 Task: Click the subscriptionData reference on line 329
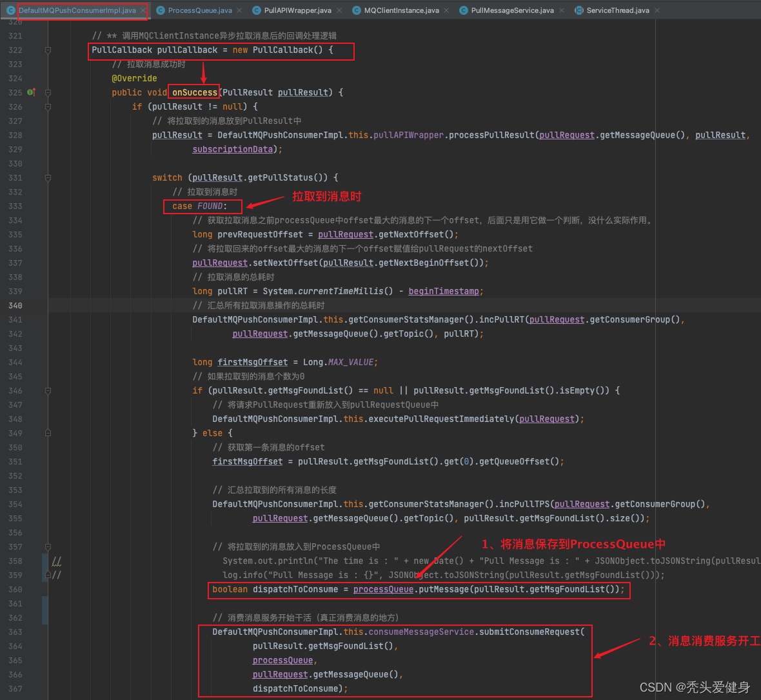point(232,149)
